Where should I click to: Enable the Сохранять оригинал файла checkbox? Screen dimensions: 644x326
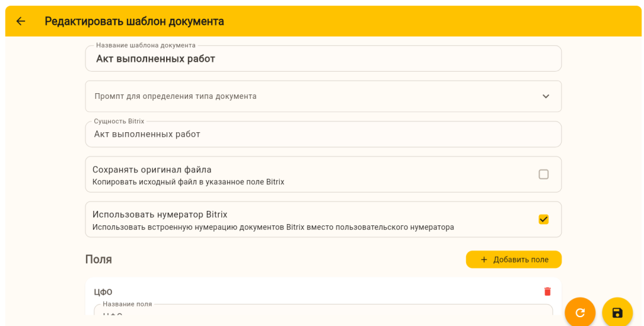point(543,174)
